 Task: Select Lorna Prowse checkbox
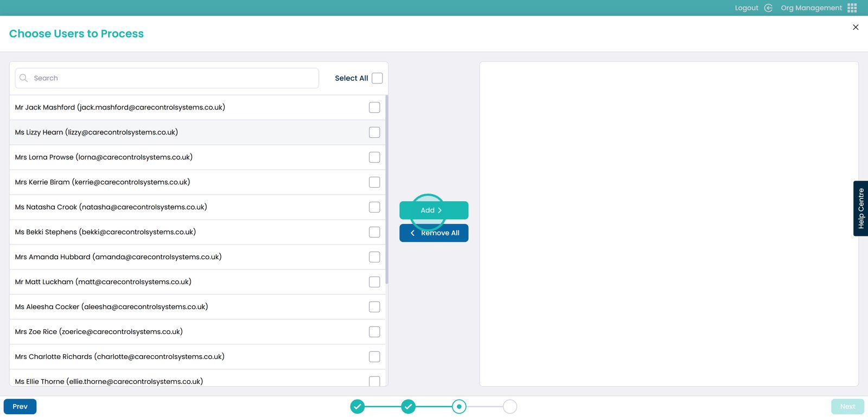[x=374, y=157]
